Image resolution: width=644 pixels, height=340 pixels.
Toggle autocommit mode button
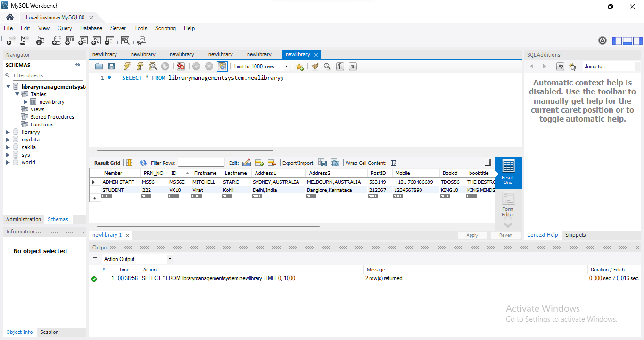coord(222,66)
